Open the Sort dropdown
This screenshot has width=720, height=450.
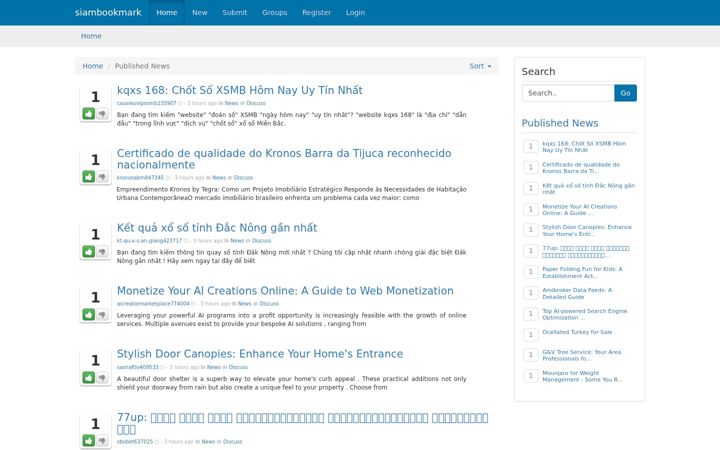[480, 66]
